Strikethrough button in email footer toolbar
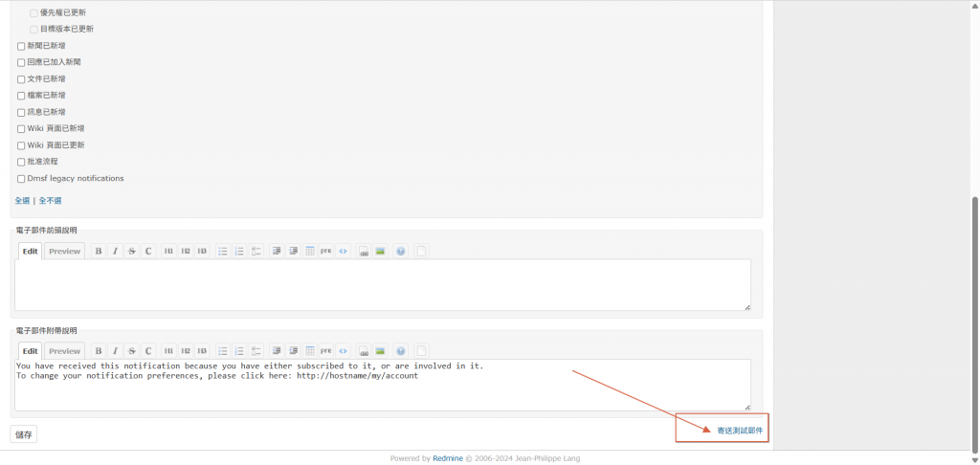The image size is (980, 465). pos(131,351)
